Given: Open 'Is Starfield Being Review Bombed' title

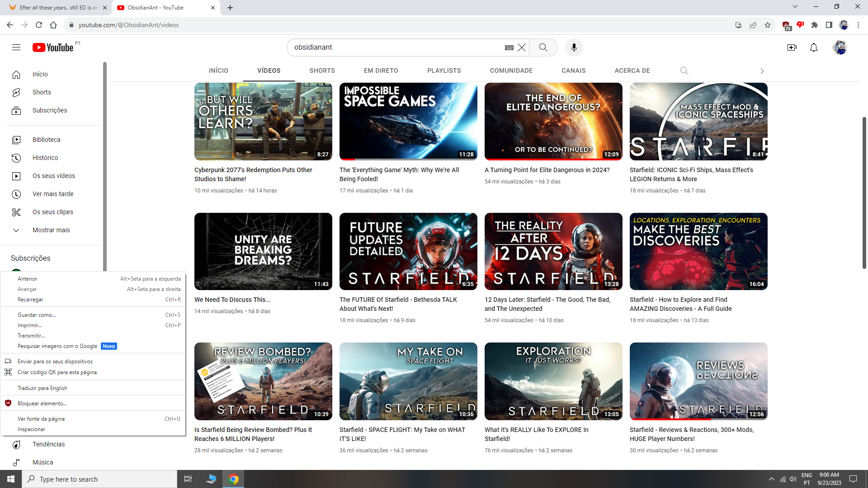Looking at the screenshot, I should (253, 434).
